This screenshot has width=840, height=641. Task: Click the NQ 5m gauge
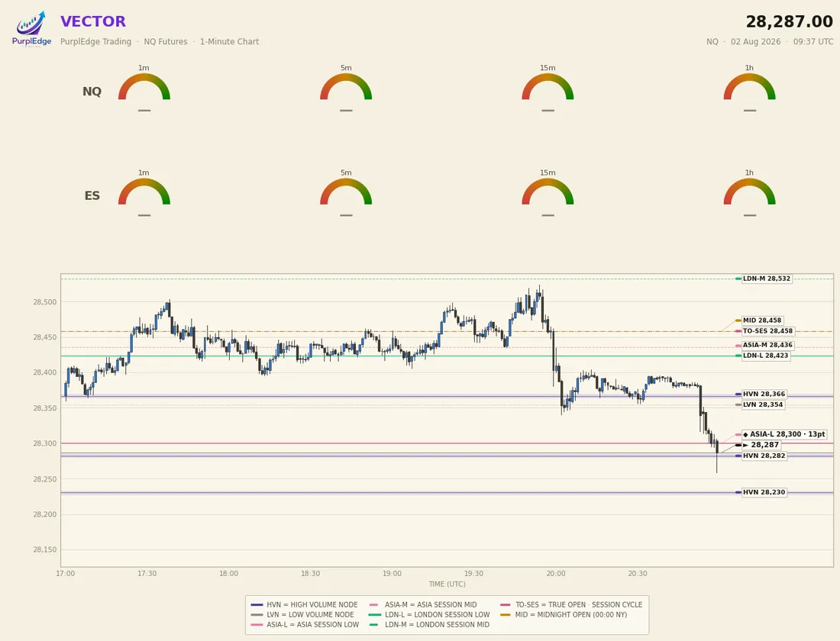point(346,87)
